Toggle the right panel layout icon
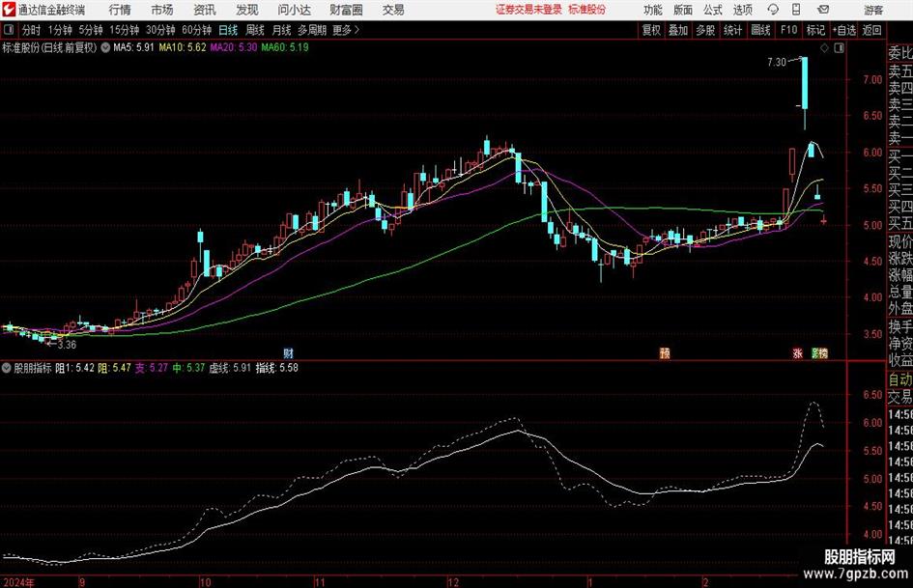The image size is (913, 588). 839,48
